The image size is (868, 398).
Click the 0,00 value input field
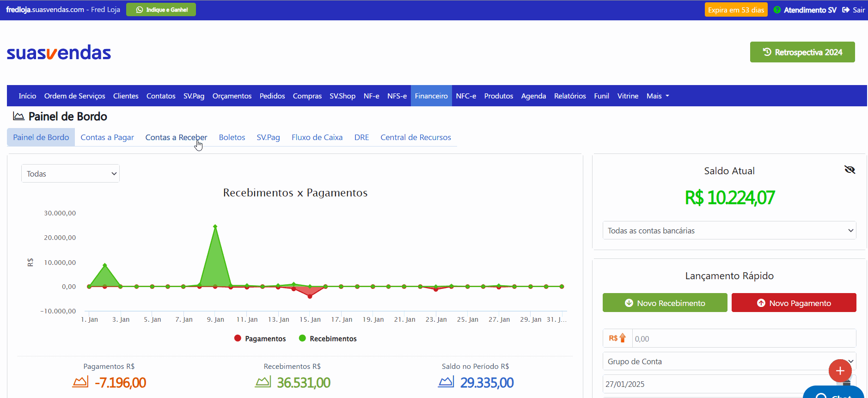[744, 338]
